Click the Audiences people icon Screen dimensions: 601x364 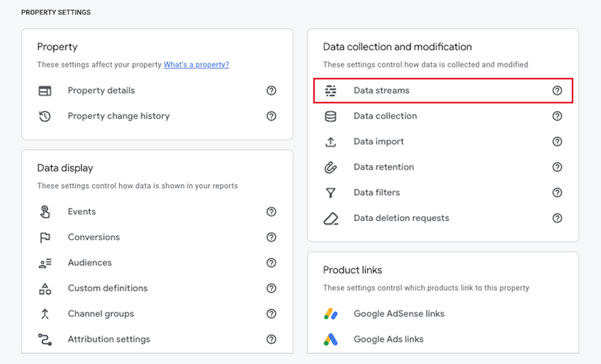pyautogui.click(x=45, y=263)
